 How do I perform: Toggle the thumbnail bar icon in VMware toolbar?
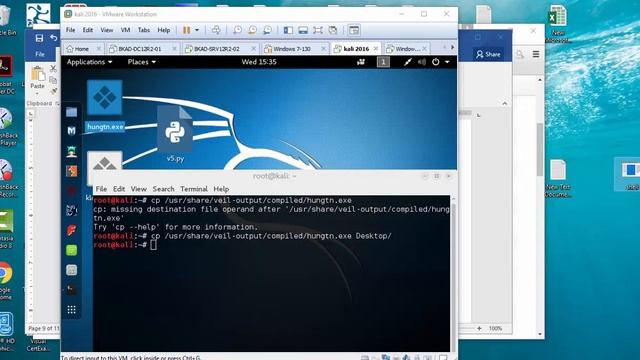[x=303, y=30]
